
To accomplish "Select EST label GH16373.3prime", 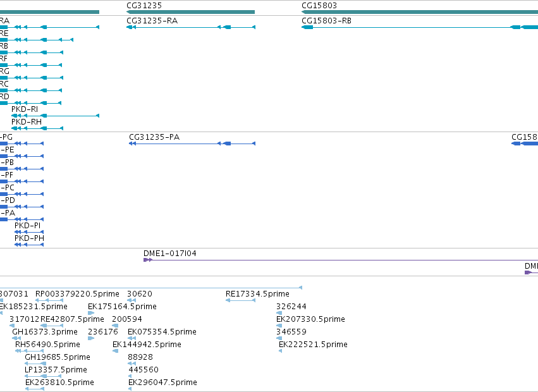I will (x=45, y=332).
